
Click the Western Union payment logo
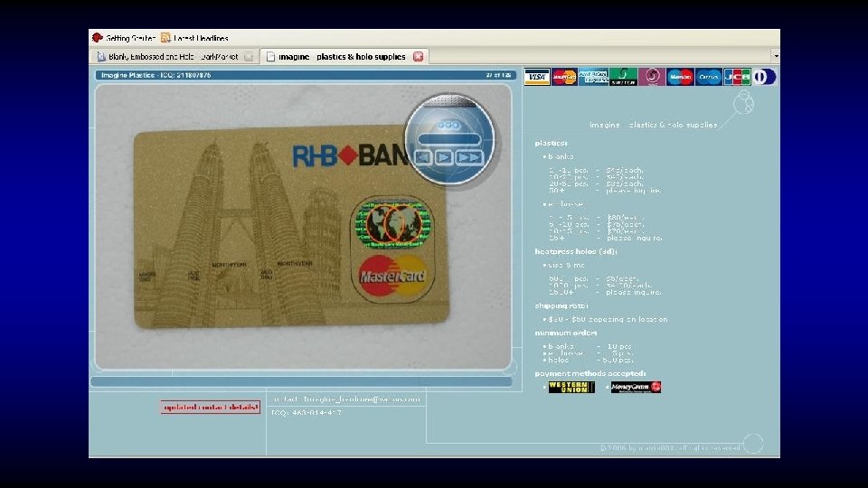571,388
